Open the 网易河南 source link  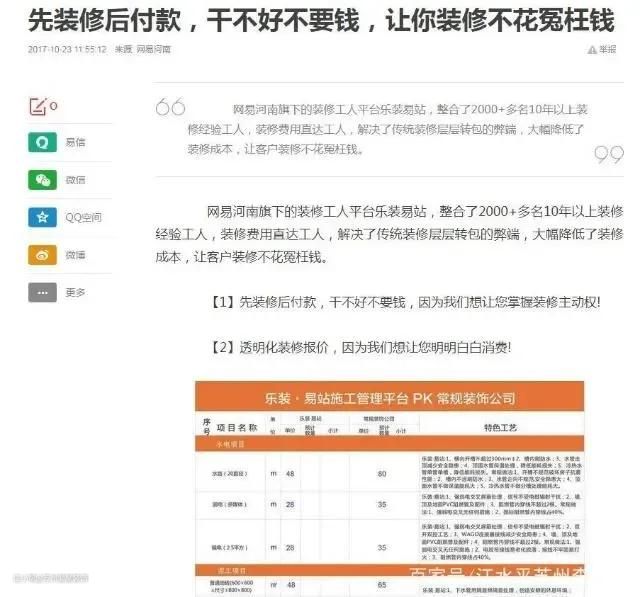pos(153,49)
